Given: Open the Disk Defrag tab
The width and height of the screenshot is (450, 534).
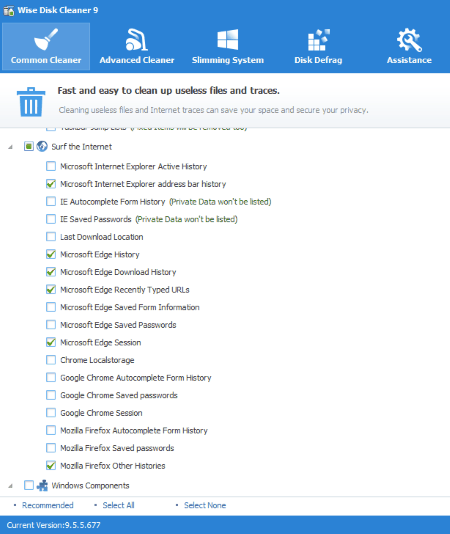Looking at the screenshot, I should click(x=319, y=46).
